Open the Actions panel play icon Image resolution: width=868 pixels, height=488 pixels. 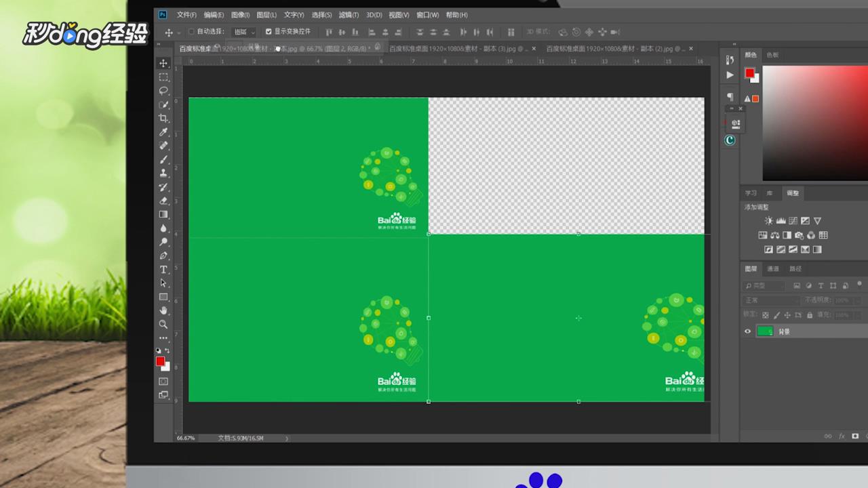tap(730, 75)
